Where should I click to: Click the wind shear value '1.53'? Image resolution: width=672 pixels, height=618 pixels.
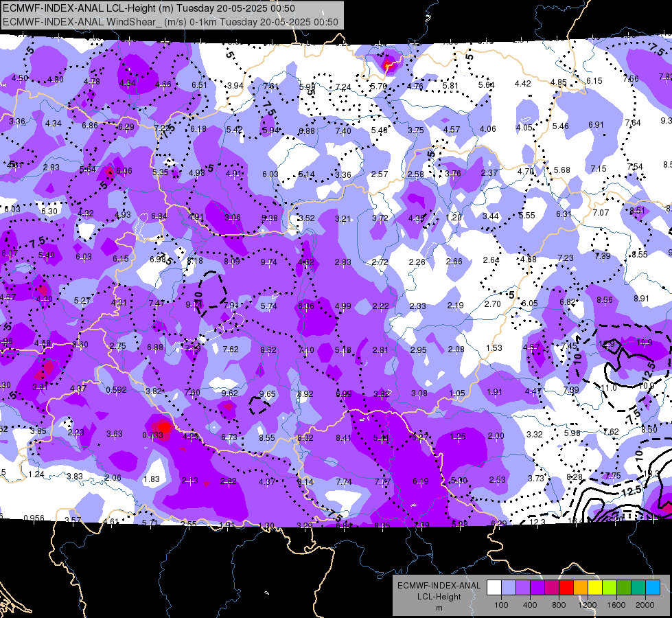point(494,348)
